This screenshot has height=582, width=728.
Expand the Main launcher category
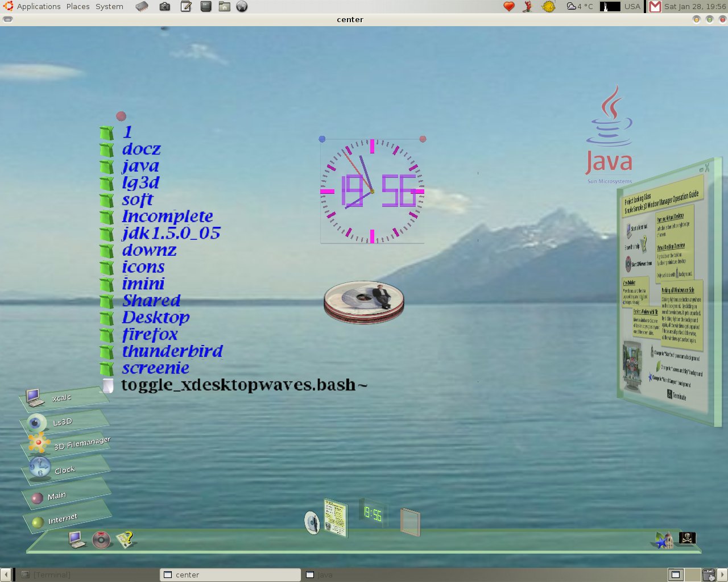[x=56, y=496]
